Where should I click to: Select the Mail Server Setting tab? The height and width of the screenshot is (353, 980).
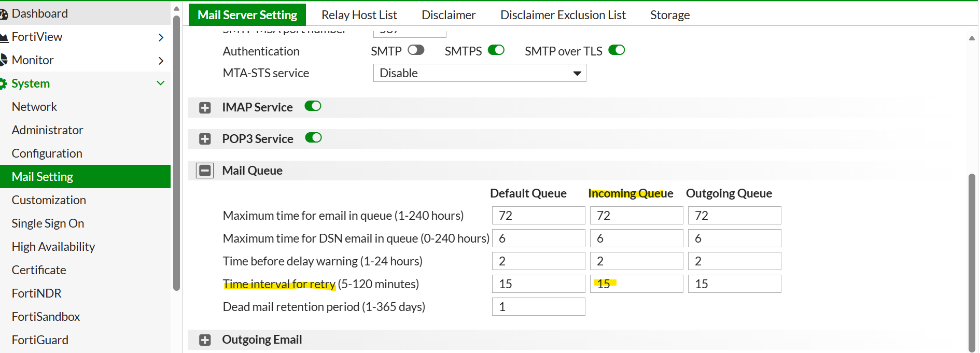click(x=247, y=15)
